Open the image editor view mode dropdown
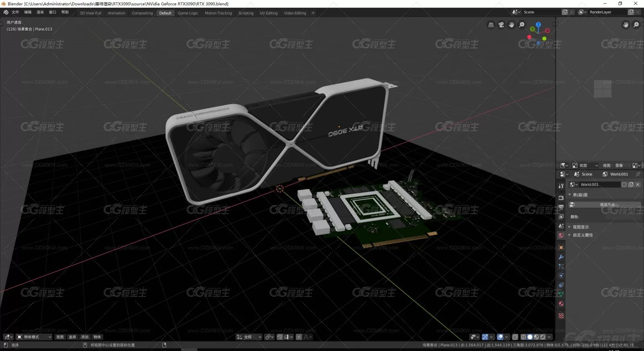644x351 pixels. [x=585, y=165]
